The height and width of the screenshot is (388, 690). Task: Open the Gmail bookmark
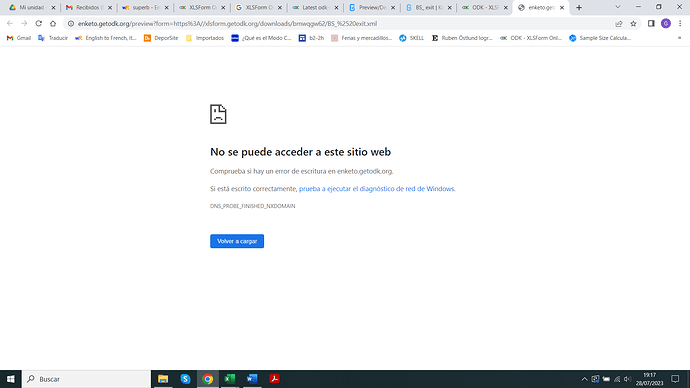click(x=19, y=38)
